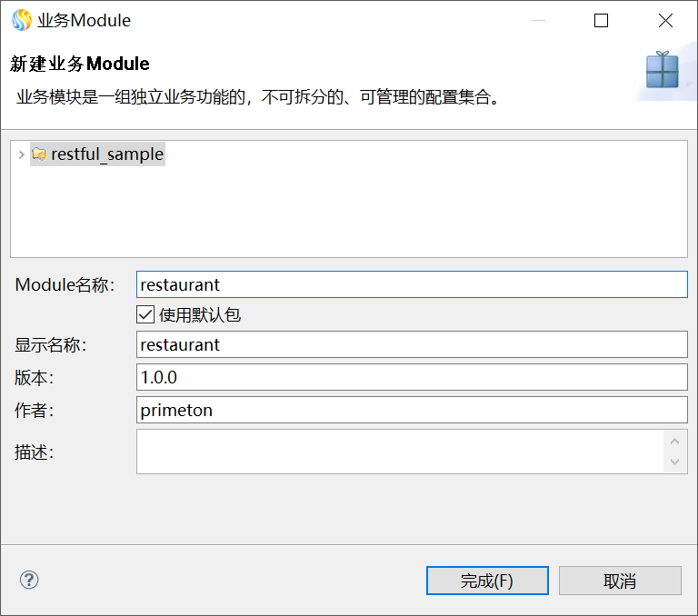This screenshot has height=616, width=698.
Task: Focus the Module名称 text field
Action: click(411, 284)
